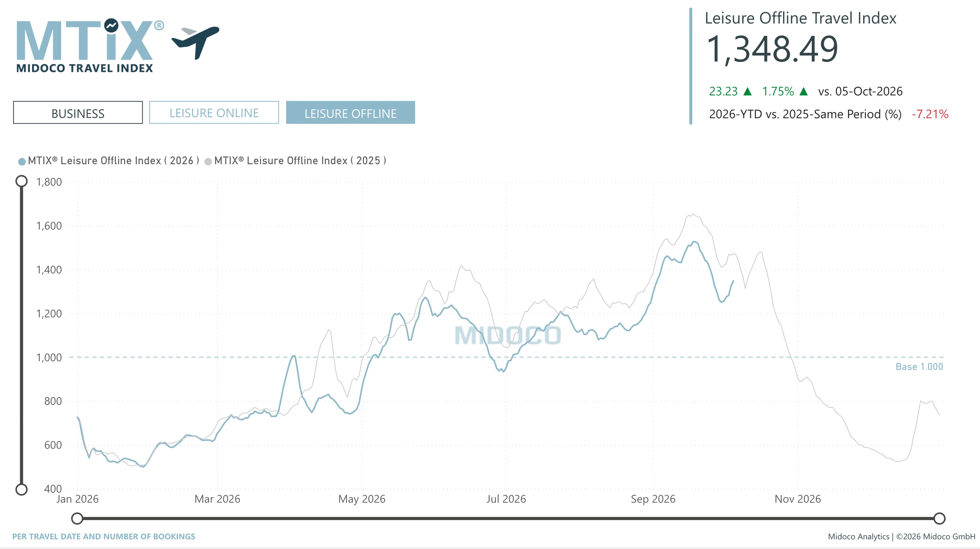The image size is (980, 549).
Task: Switch to the BUSINESS index tab
Action: click(x=78, y=113)
